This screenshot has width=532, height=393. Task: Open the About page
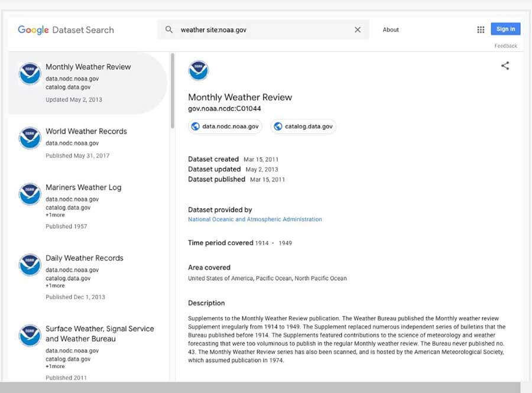[391, 30]
